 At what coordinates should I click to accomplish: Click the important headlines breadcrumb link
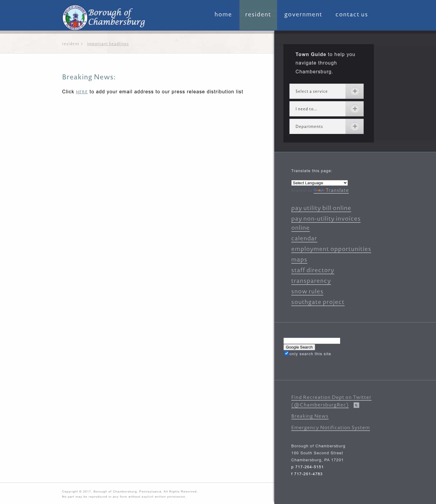108,44
